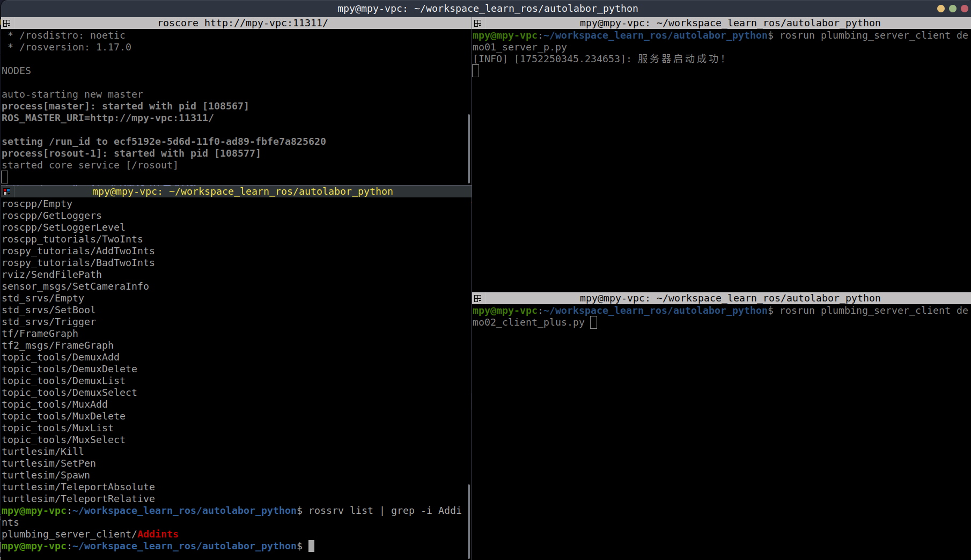Click turtlesim/Spawn in the service list
The width and height of the screenshot is (971, 560).
pyautogui.click(x=46, y=475)
